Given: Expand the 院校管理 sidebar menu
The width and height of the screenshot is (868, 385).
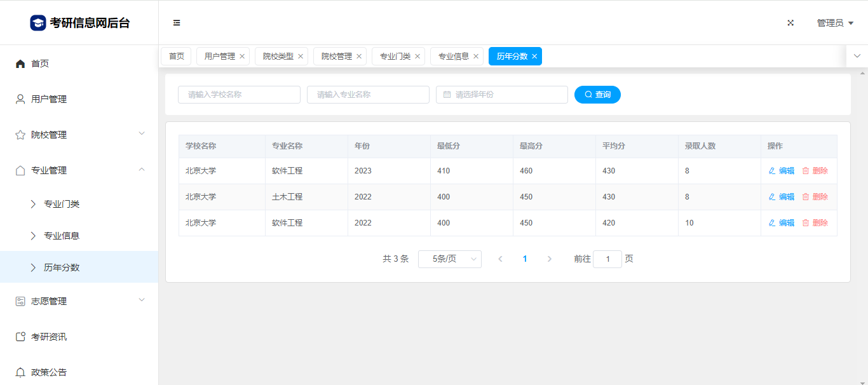Looking at the screenshot, I should pyautogui.click(x=79, y=135).
